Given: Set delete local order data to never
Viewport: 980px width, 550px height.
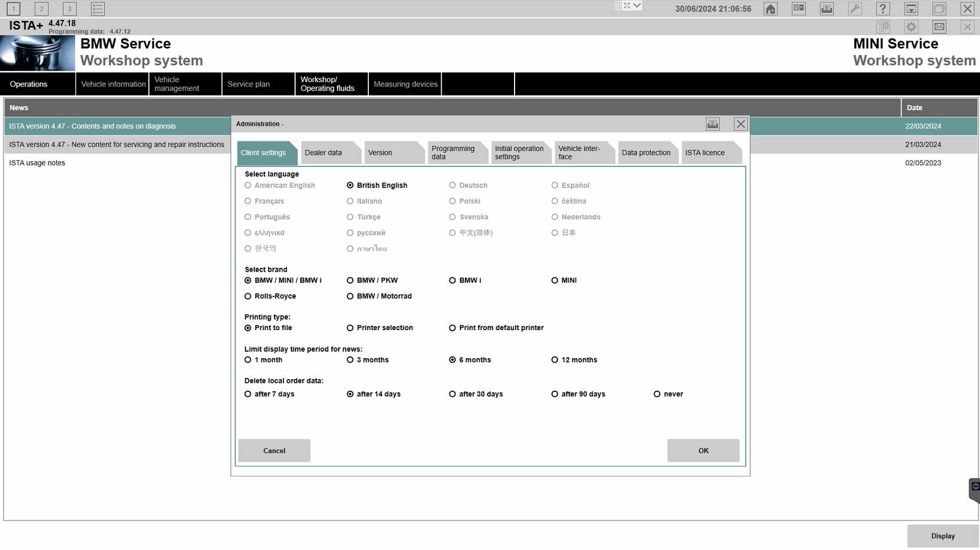Looking at the screenshot, I should pyautogui.click(x=668, y=394).
